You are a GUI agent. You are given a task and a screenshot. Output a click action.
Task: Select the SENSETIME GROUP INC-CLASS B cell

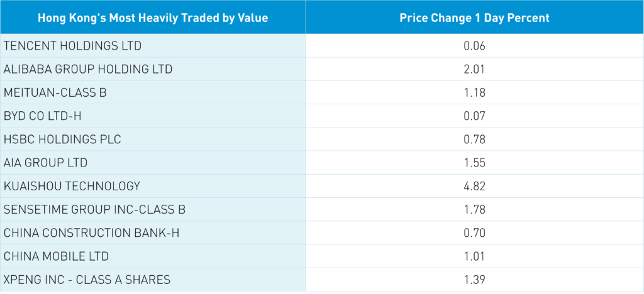click(94, 209)
